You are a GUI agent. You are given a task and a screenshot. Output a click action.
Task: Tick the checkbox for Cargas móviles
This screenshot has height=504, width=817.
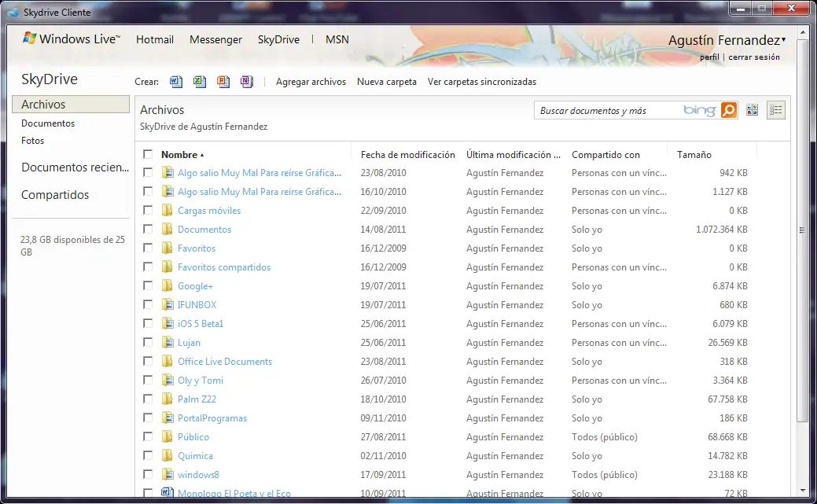pyautogui.click(x=148, y=210)
